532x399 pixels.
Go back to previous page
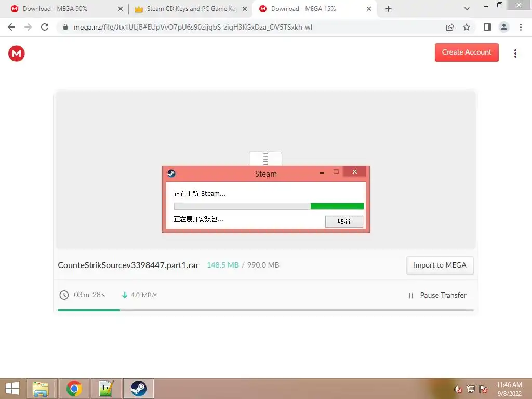click(x=11, y=27)
